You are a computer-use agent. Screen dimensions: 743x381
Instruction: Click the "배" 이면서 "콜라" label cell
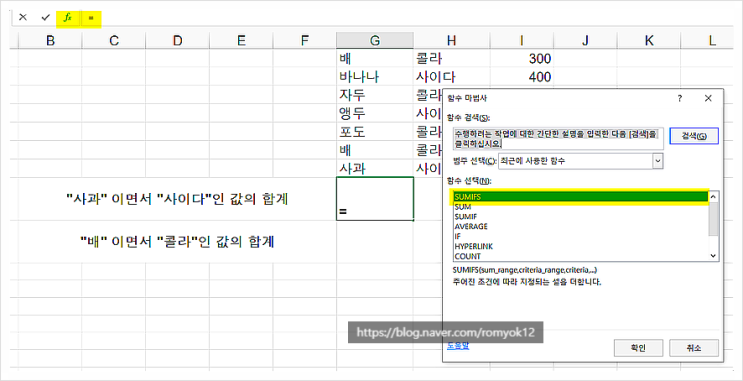tap(177, 242)
